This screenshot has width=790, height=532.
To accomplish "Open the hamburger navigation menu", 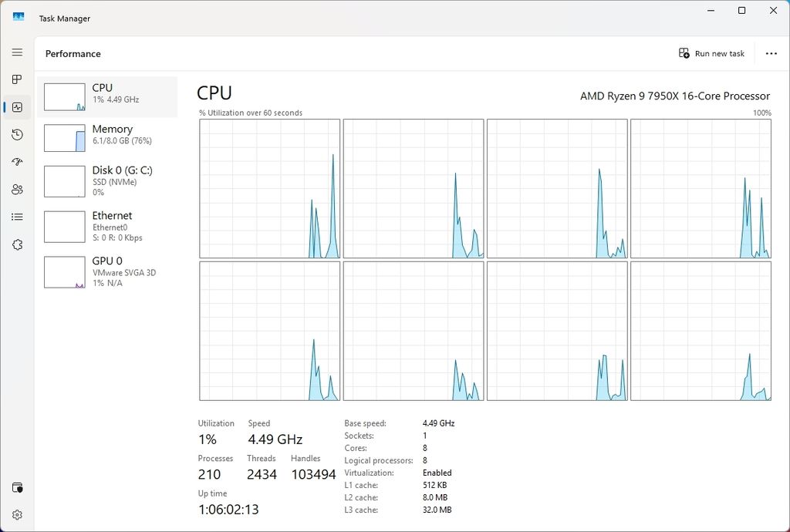I will [17, 52].
